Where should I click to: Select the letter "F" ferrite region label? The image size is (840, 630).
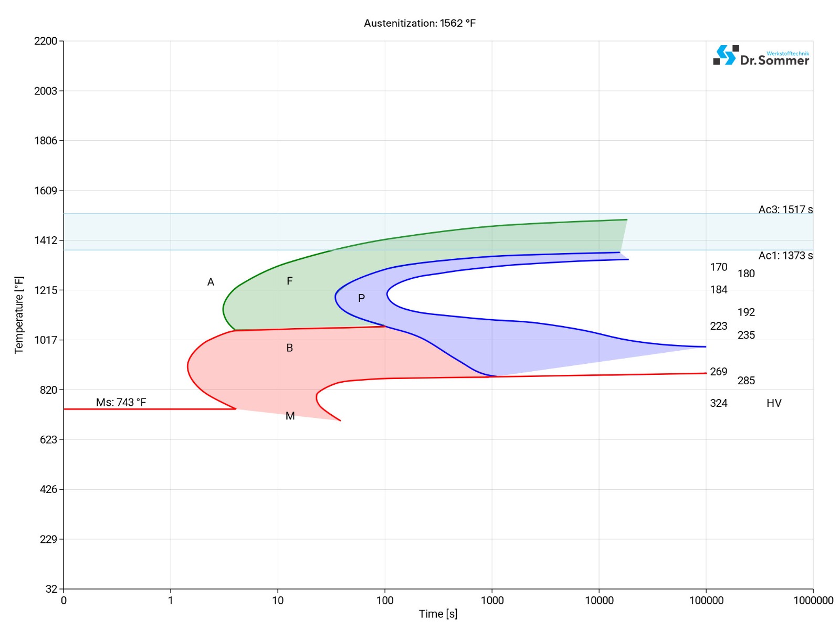point(289,281)
